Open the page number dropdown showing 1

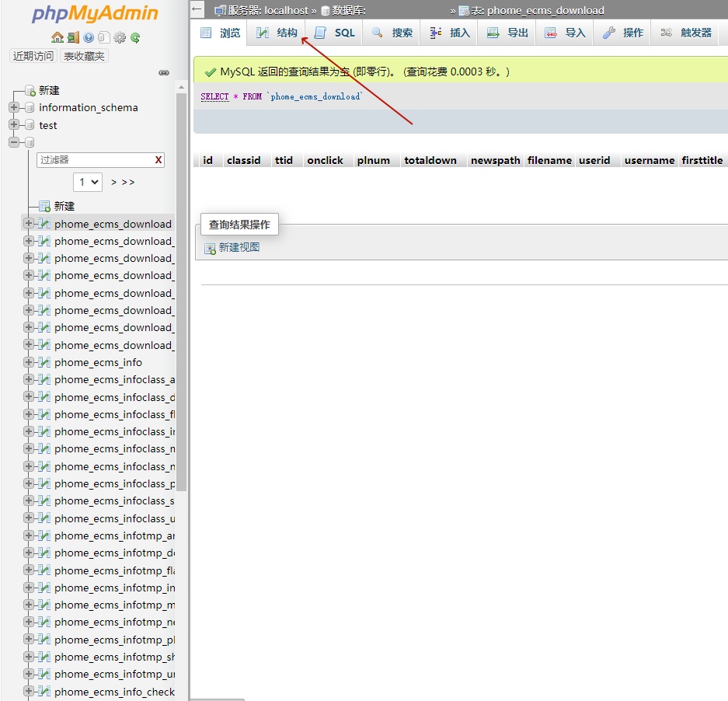tap(87, 181)
